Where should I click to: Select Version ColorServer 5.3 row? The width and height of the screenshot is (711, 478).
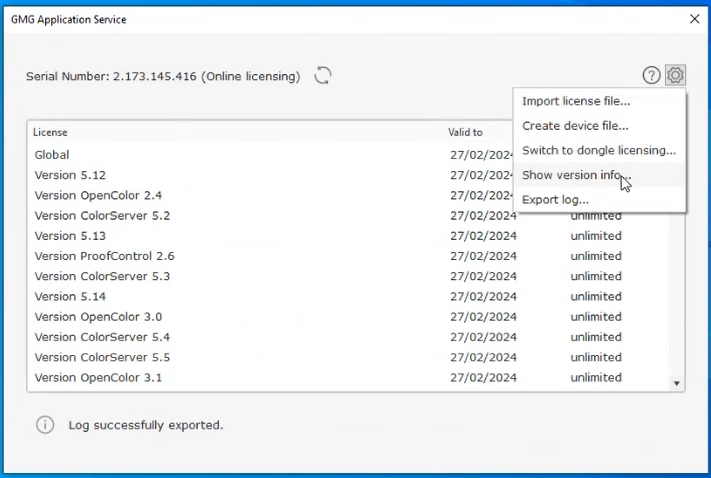tap(349, 276)
